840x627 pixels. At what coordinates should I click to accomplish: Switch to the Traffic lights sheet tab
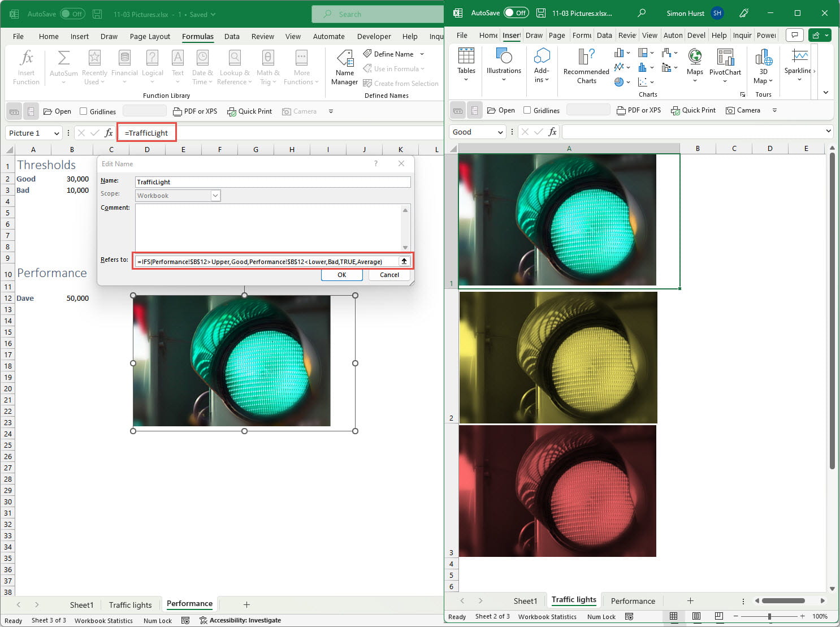point(130,605)
